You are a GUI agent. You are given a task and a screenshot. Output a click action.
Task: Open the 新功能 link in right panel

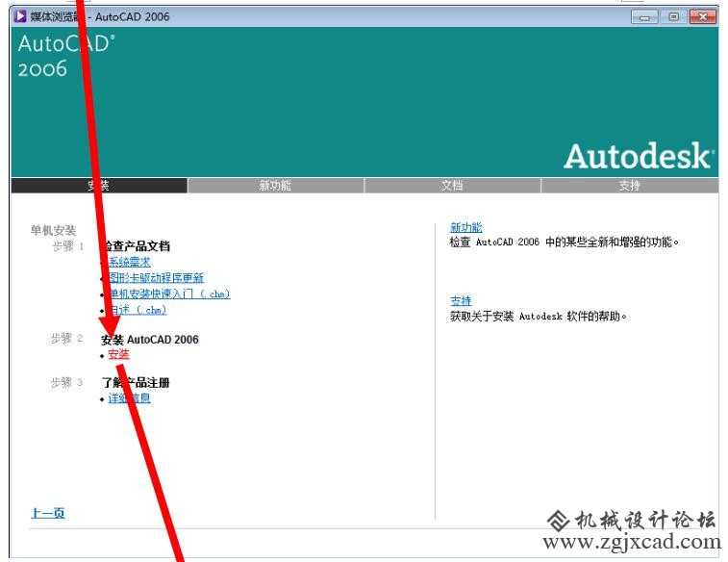tap(466, 227)
